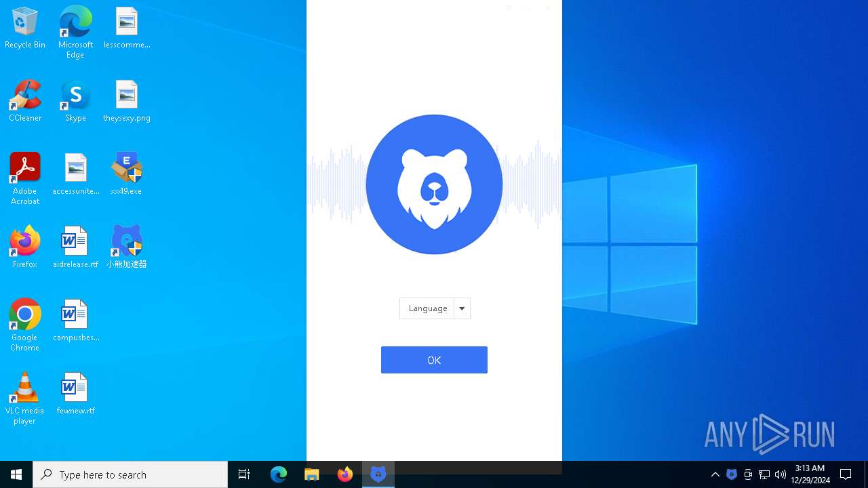Select the 小熊加速器 desktop shortcut
Image resolution: width=868 pixels, height=488 pixels.
click(x=127, y=248)
